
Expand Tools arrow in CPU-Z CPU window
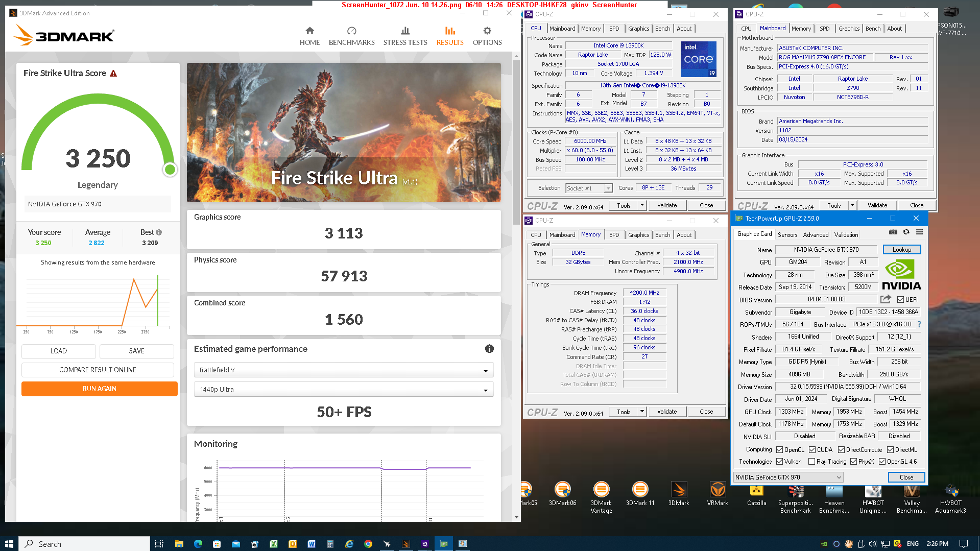point(642,205)
